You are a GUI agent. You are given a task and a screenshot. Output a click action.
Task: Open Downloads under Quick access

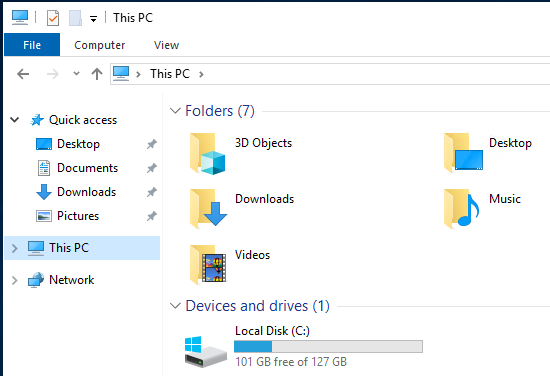point(86,192)
